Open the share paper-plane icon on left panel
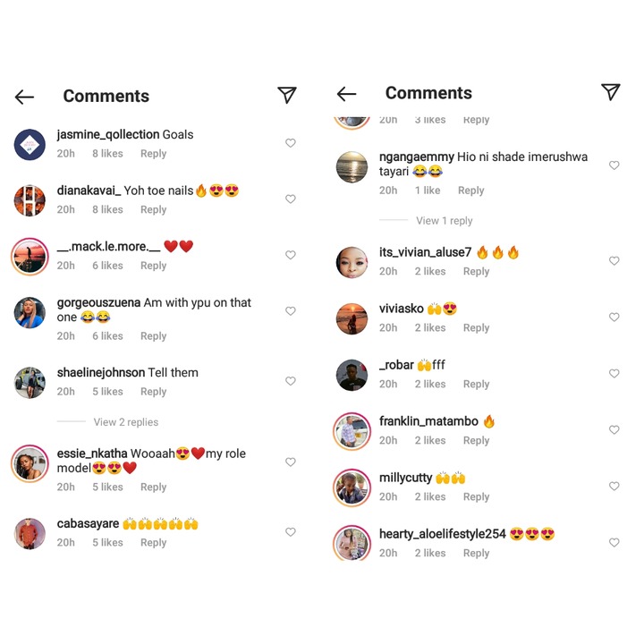This screenshot has height=644, width=644. 287,95
